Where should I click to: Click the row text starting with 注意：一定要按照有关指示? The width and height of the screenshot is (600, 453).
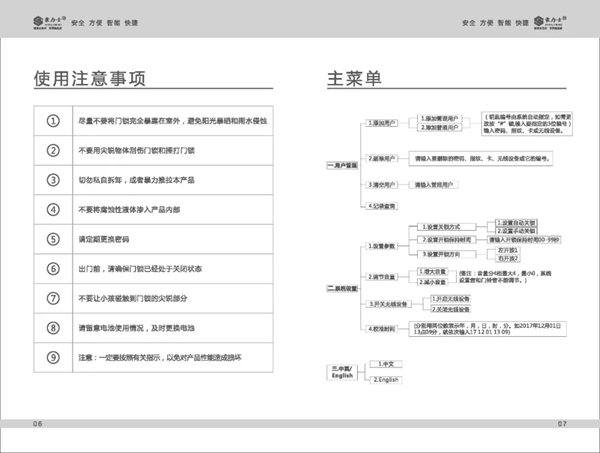(x=160, y=357)
